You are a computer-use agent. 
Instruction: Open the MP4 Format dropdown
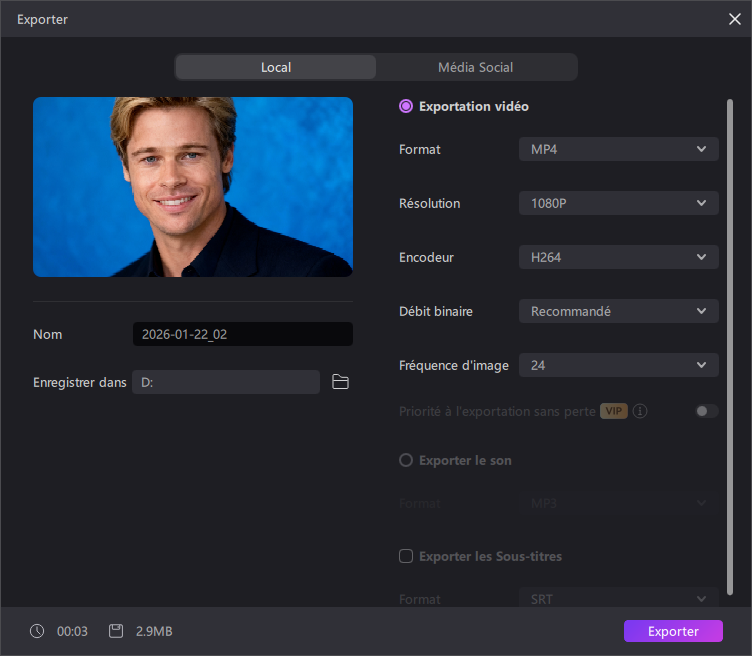pyautogui.click(x=618, y=149)
